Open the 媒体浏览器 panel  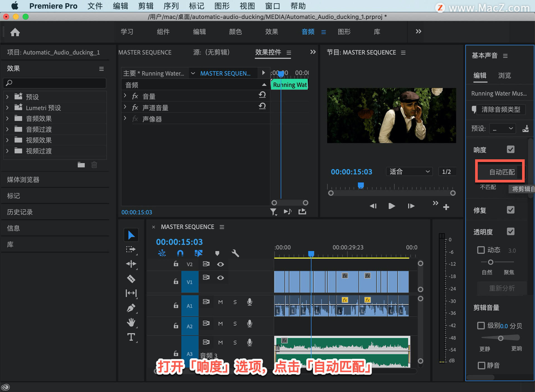pyautogui.click(x=23, y=180)
